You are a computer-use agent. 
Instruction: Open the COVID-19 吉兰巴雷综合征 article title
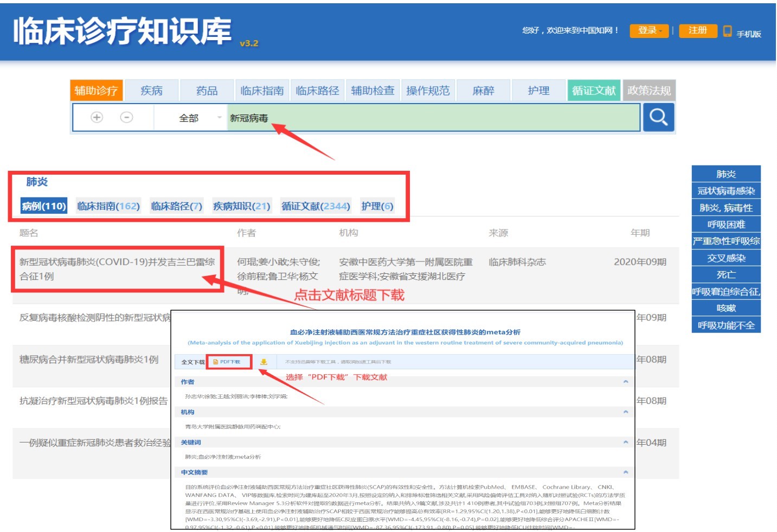coord(117,269)
